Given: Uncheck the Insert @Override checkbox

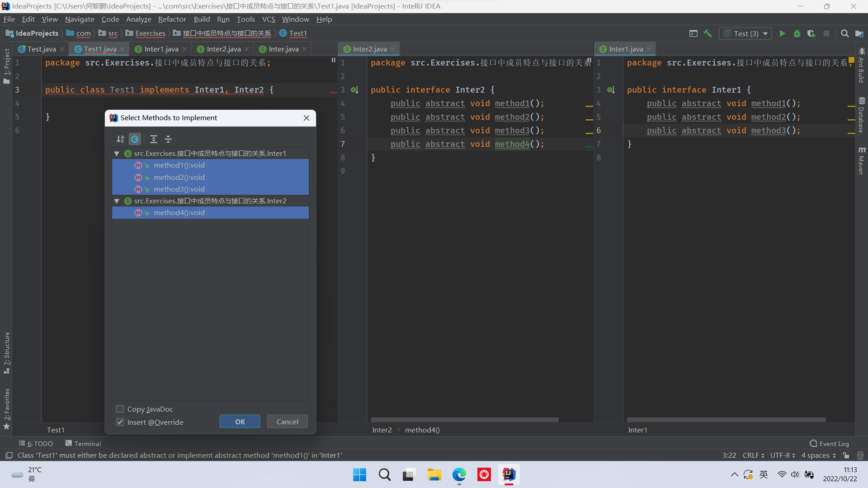Looking at the screenshot, I should [x=120, y=422].
